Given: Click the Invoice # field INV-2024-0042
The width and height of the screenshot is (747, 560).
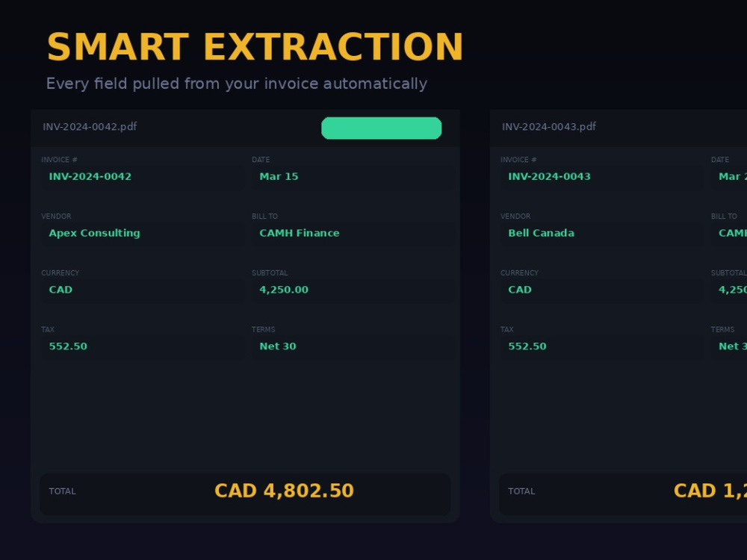Looking at the screenshot, I should pyautogui.click(x=143, y=177).
